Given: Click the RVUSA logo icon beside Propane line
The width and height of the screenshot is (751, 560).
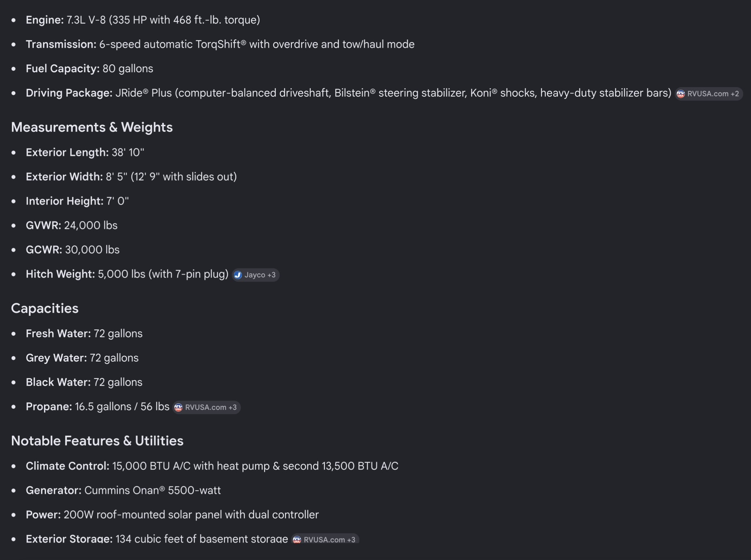Looking at the screenshot, I should 178,407.
